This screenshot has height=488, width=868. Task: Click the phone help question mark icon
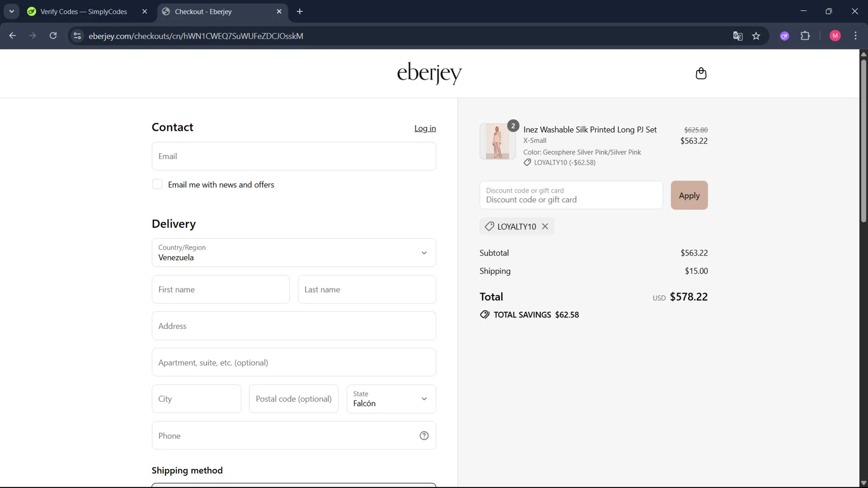pos(424,436)
